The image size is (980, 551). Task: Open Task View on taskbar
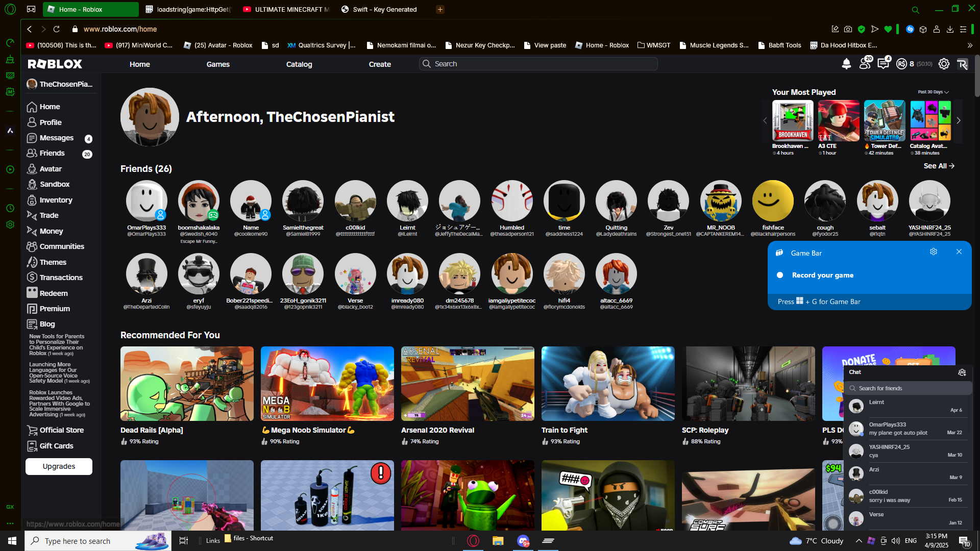coord(184,541)
